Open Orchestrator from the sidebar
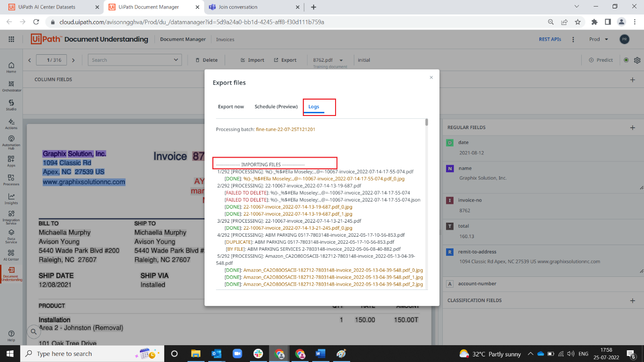This screenshot has height=362, width=644. pyautogui.click(x=11, y=86)
